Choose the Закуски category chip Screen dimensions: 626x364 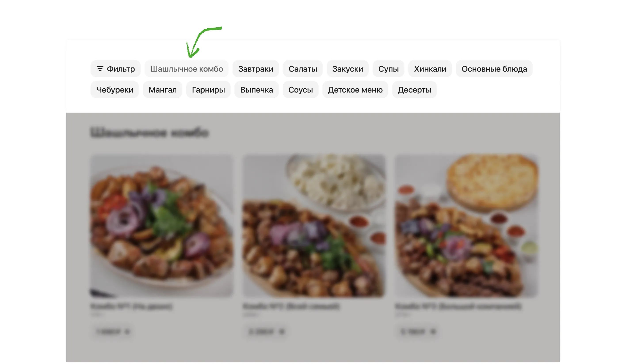pos(347,69)
